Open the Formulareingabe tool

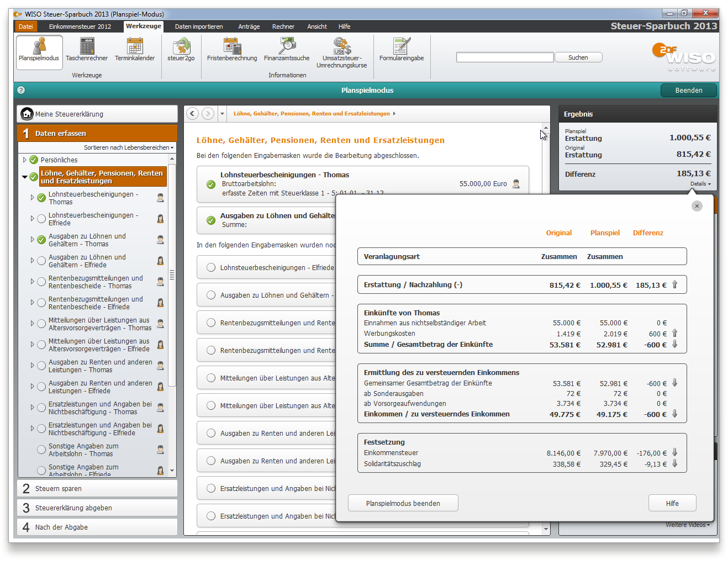pos(402,50)
